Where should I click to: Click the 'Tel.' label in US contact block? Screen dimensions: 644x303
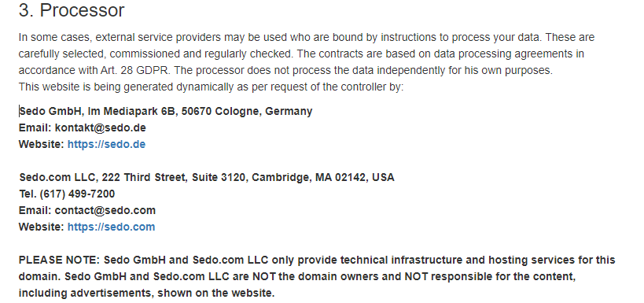(28, 194)
